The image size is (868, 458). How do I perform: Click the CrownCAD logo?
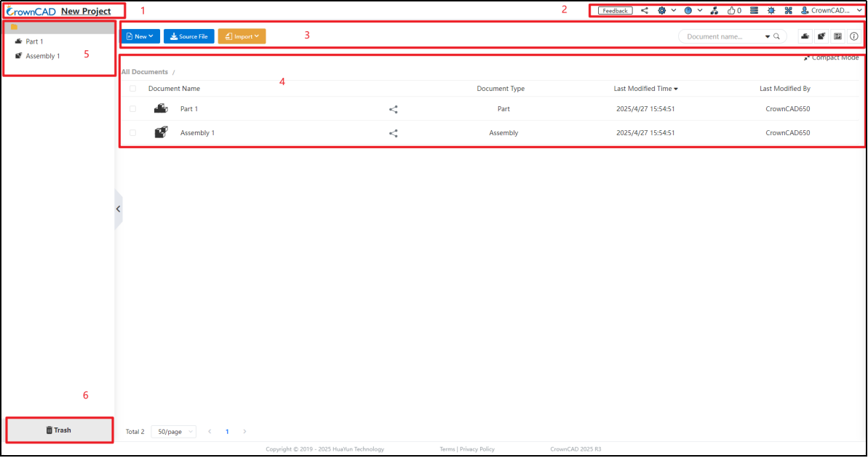[x=31, y=11]
